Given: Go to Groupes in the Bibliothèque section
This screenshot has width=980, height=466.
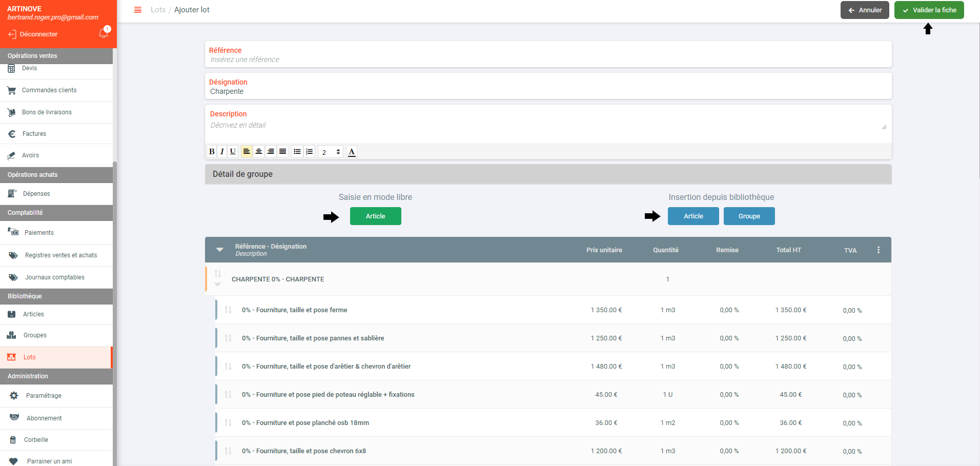Looking at the screenshot, I should 35,335.
